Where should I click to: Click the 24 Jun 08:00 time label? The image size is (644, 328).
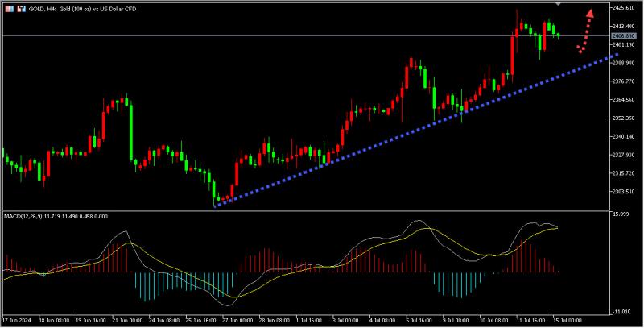[x=165, y=320]
